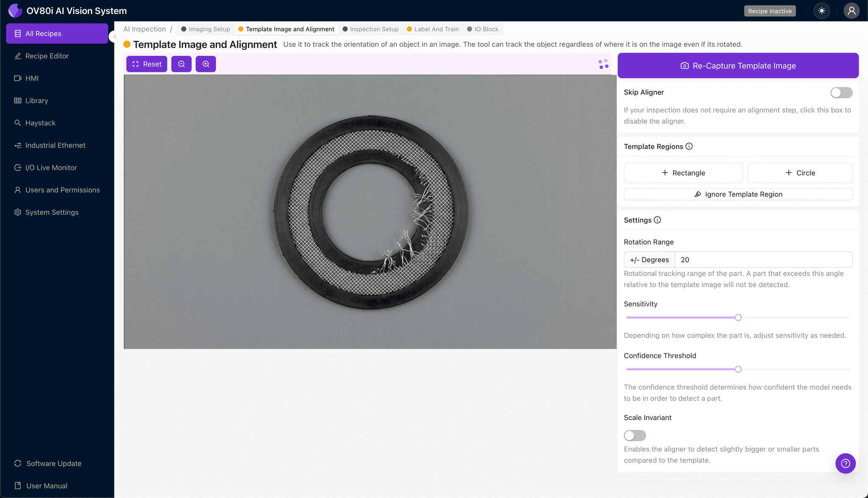Screen dimensions: 868x498
Task: Click the Reset view button
Action: point(147,64)
